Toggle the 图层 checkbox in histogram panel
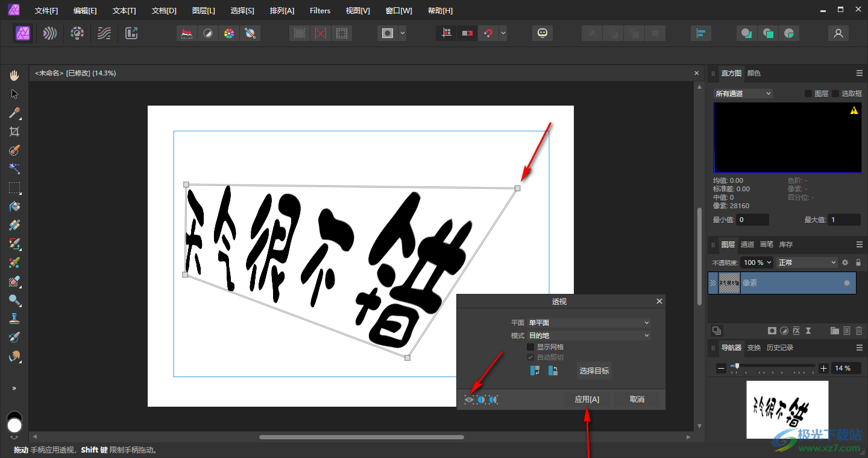The image size is (868, 458). point(808,94)
